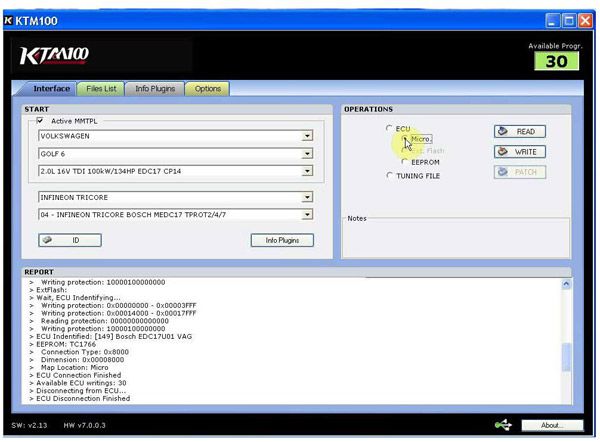
Task: Select the ECU radio button
Action: (389, 129)
